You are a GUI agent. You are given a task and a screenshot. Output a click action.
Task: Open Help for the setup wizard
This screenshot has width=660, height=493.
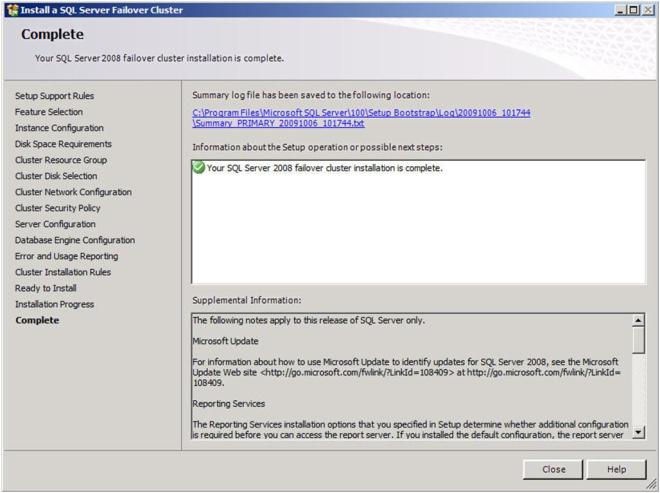[616, 469]
